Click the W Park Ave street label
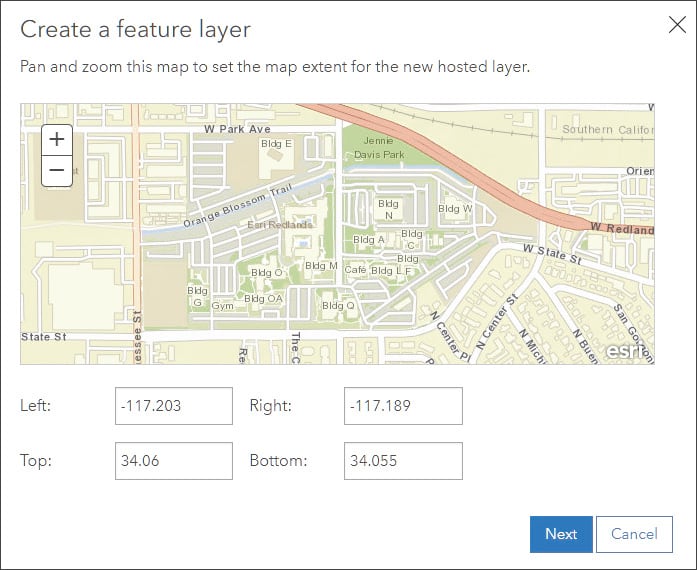 coord(237,129)
